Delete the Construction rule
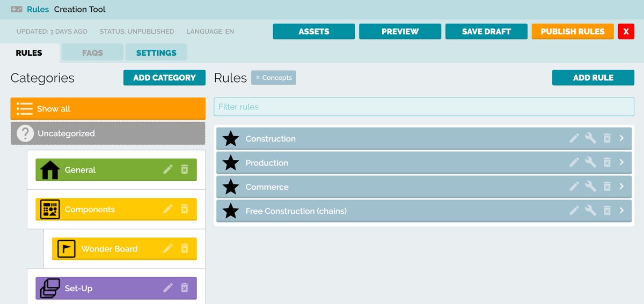This screenshot has width=644, height=304. point(607,138)
